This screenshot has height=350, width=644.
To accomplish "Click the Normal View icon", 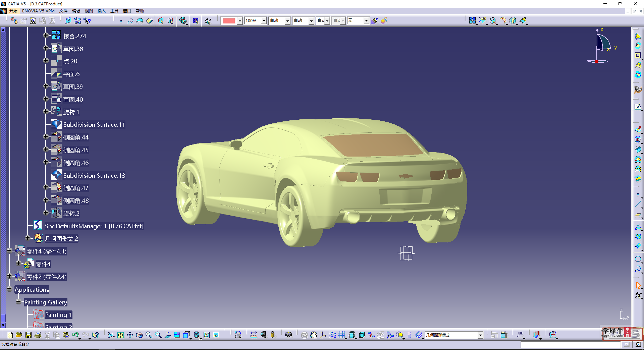I will point(168,335).
